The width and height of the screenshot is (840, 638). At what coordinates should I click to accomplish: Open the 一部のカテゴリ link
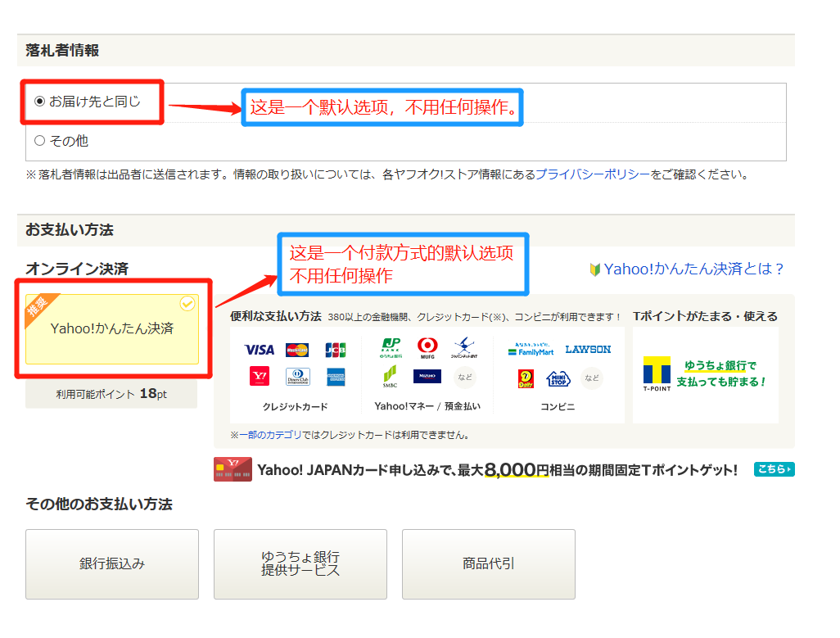point(270,435)
